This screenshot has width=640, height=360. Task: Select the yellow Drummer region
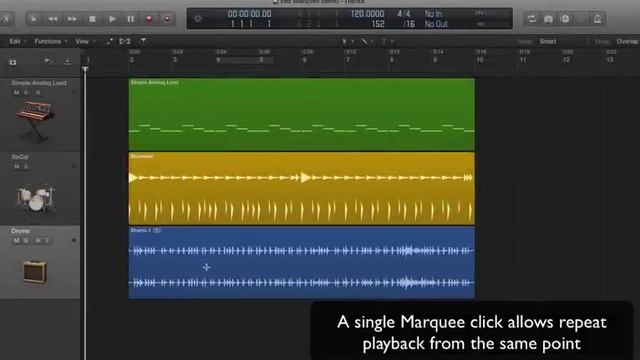(302, 188)
